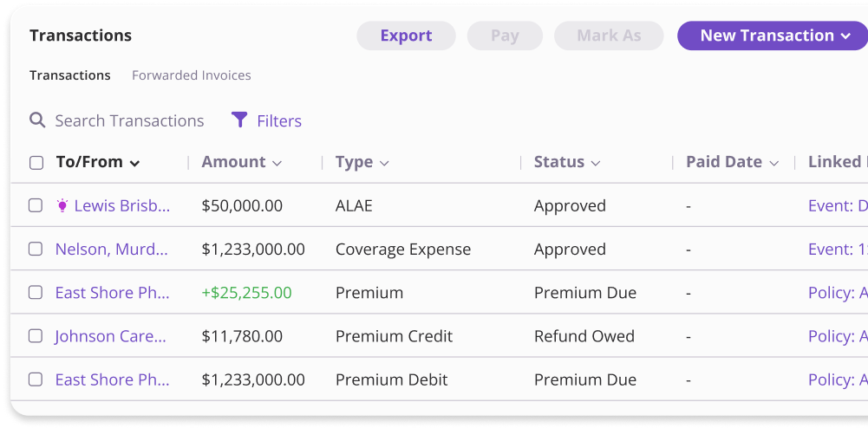Check the Nelson, Murd row checkbox

[36, 250]
